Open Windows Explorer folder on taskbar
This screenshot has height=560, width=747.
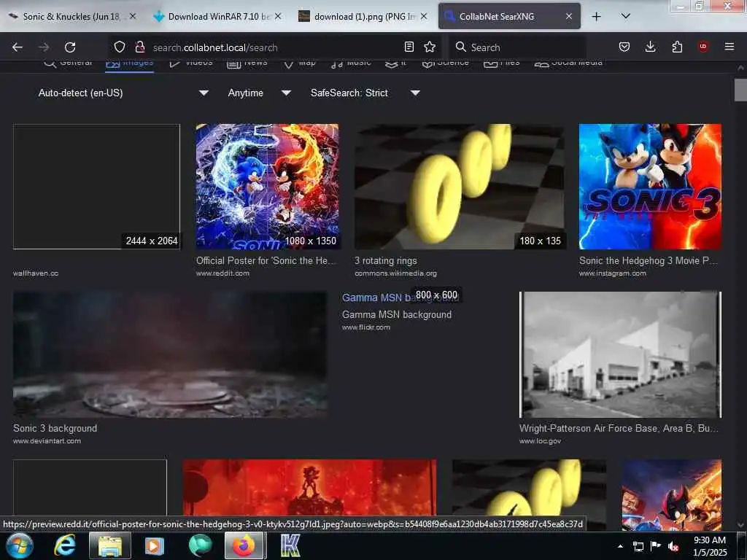click(109, 545)
